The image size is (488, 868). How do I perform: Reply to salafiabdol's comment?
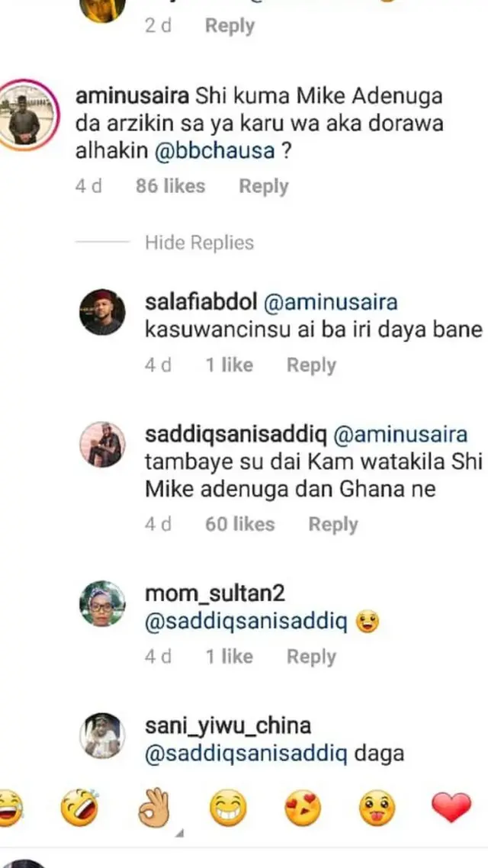[311, 365]
